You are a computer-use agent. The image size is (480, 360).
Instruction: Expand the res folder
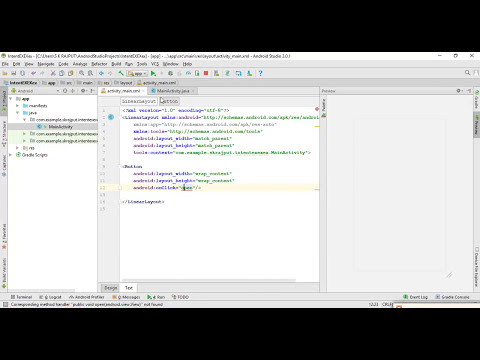tap(18, 148)
